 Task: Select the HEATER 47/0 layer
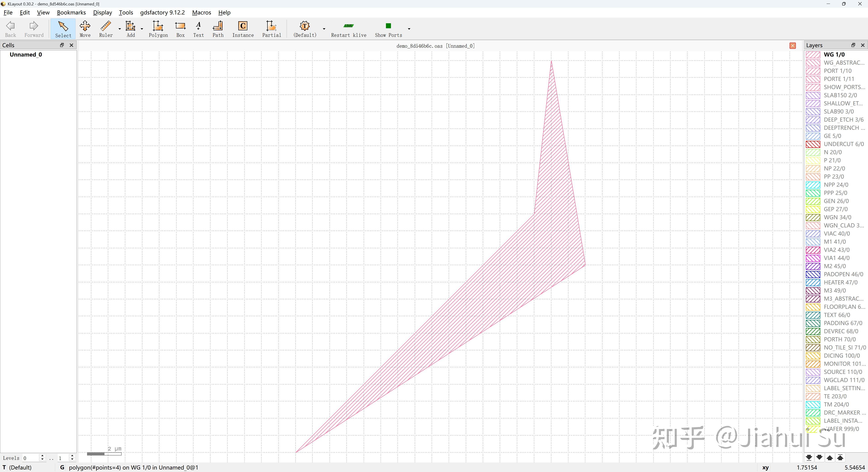(836, 282)
